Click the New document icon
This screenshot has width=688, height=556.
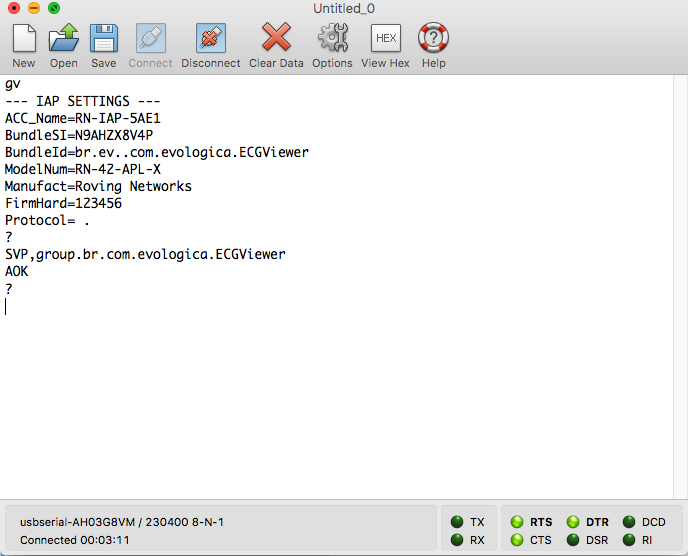[x=24, y=39]
